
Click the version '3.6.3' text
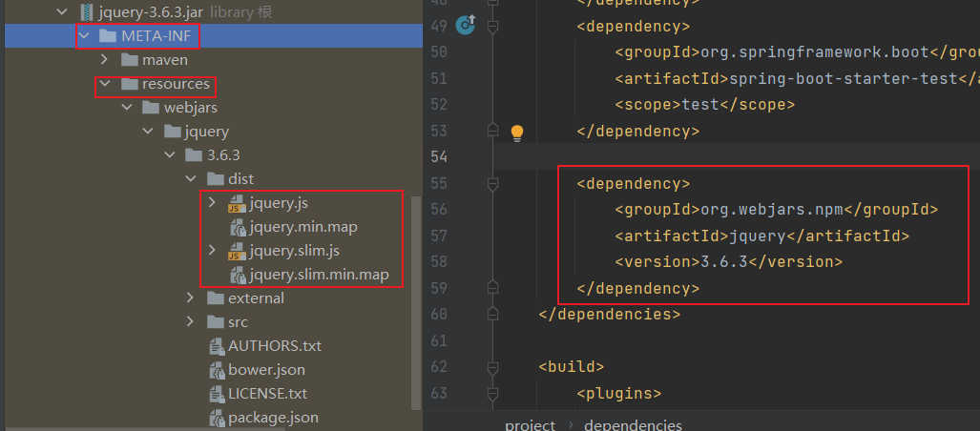coord(724,261)
